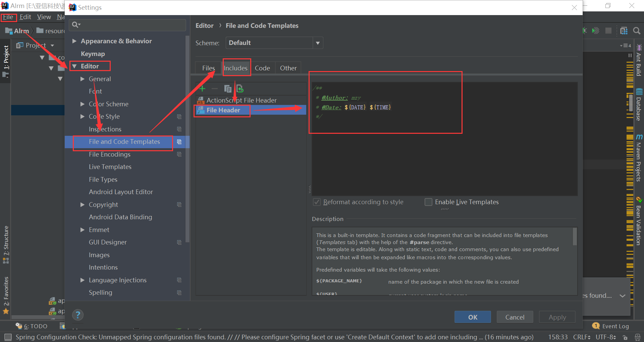Open the Database tool window
The image size is (644, 342).
point(639,105)
